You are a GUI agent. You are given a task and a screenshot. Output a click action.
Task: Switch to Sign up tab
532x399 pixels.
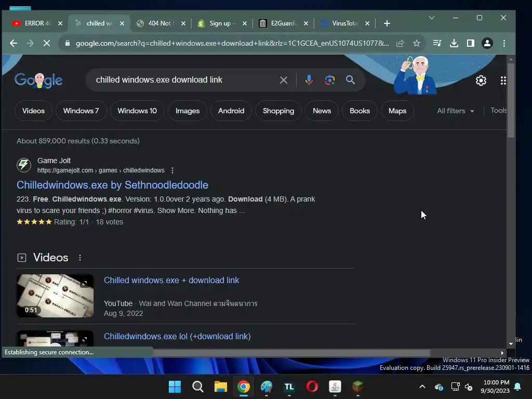pyautogui.click(x=221, y=23)
